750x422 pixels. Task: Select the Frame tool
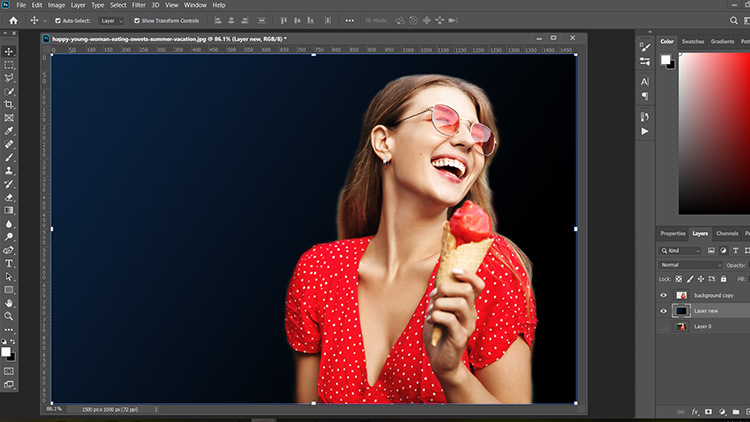9,118
